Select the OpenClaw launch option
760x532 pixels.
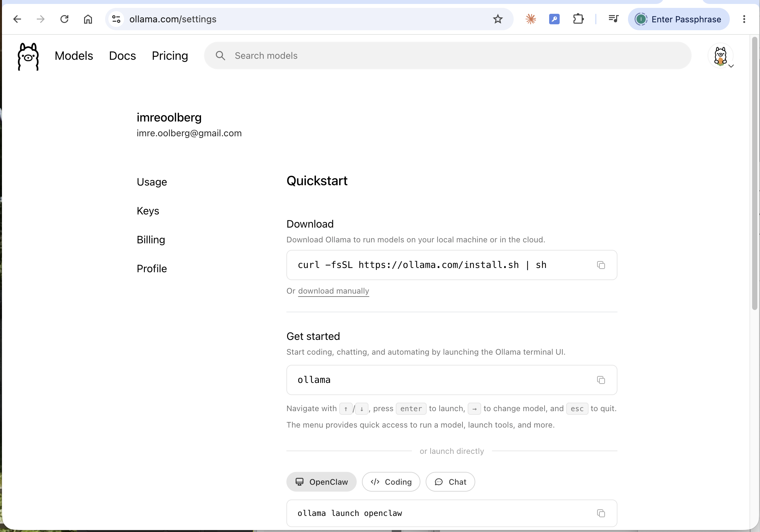322,482
